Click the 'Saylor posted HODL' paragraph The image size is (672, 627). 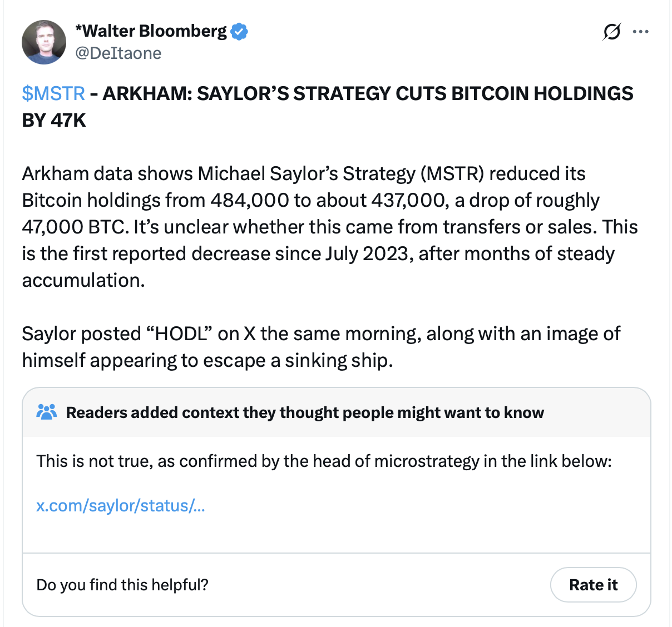click(x=321, y=347)
